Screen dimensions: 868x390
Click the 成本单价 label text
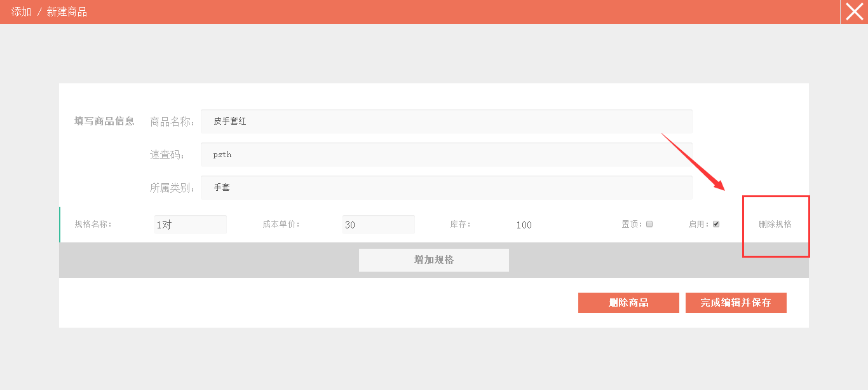(281, 224)
